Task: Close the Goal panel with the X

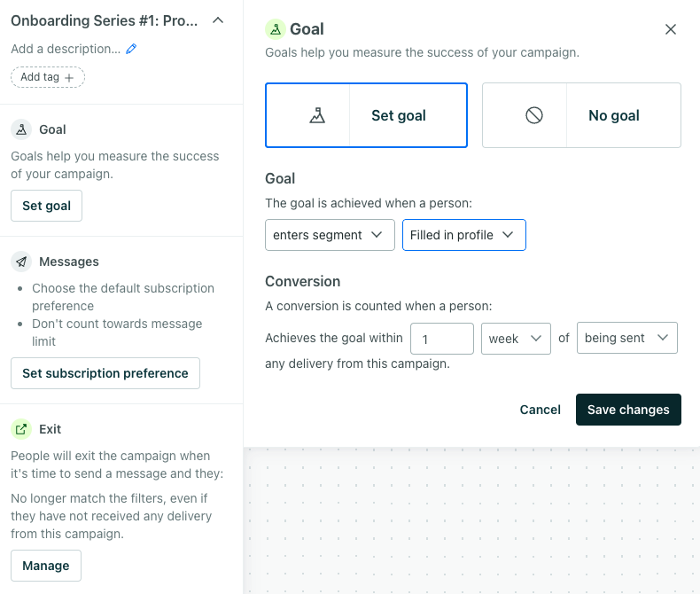Action: [x=671, y=29]
